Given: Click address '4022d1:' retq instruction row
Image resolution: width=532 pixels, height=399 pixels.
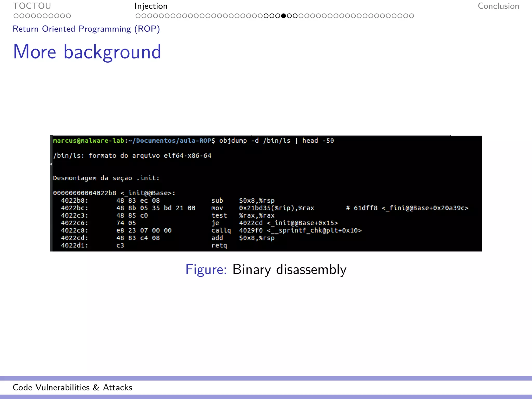Looking at the screenshot, I should 144,245.
